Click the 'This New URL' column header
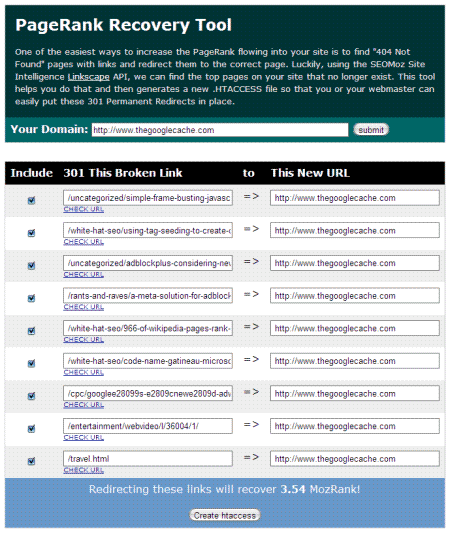 (310, 173)
